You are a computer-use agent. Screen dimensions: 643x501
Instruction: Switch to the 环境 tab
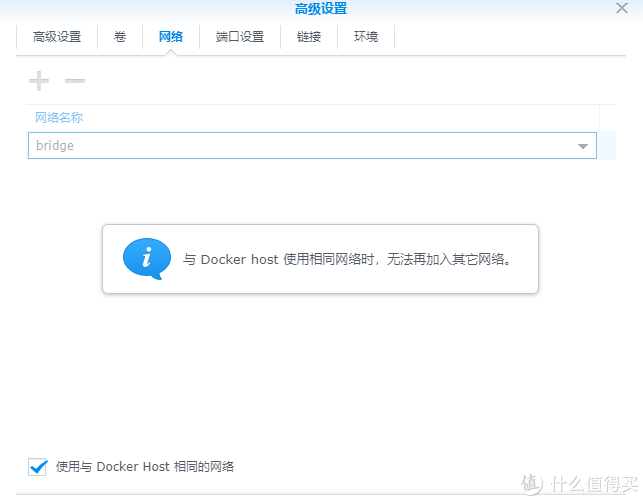[x=366, y=37]
